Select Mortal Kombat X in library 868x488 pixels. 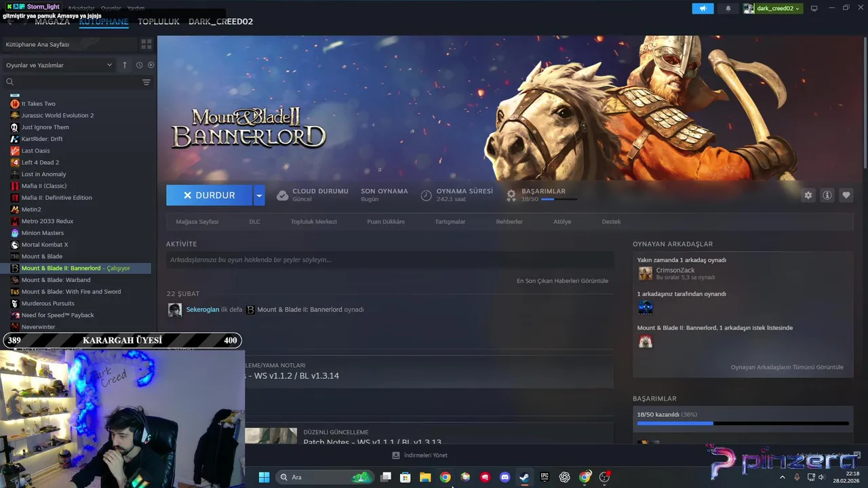pyautogui.click(x=45, y=245)
